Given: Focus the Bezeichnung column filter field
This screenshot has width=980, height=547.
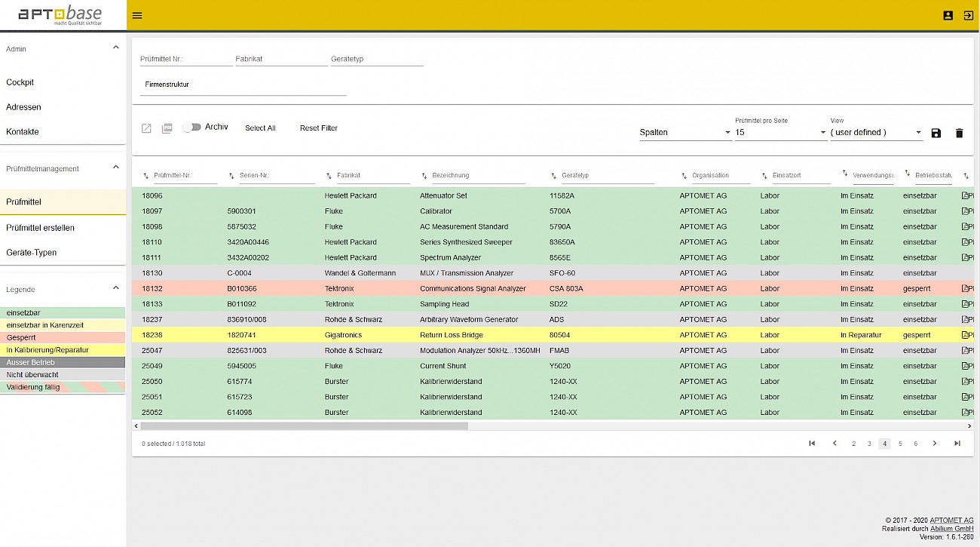Looking at the screenshot, I should (x=479, y=176).
